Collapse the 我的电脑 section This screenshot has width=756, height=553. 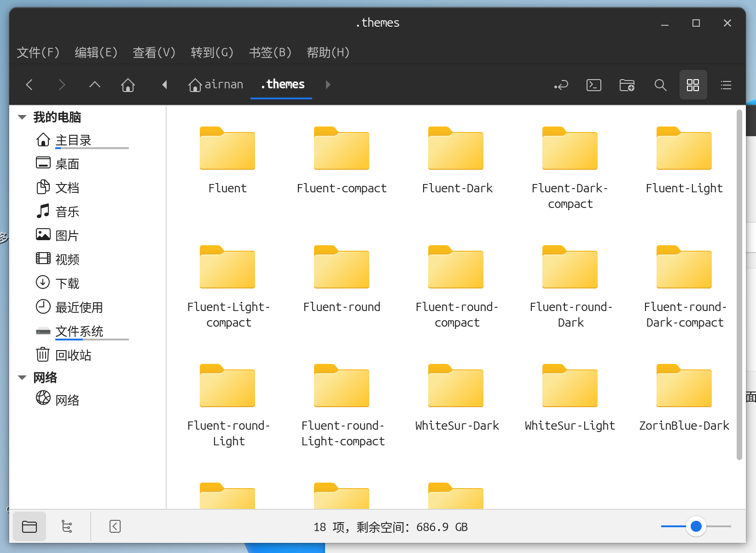click(x=22, y=117)
